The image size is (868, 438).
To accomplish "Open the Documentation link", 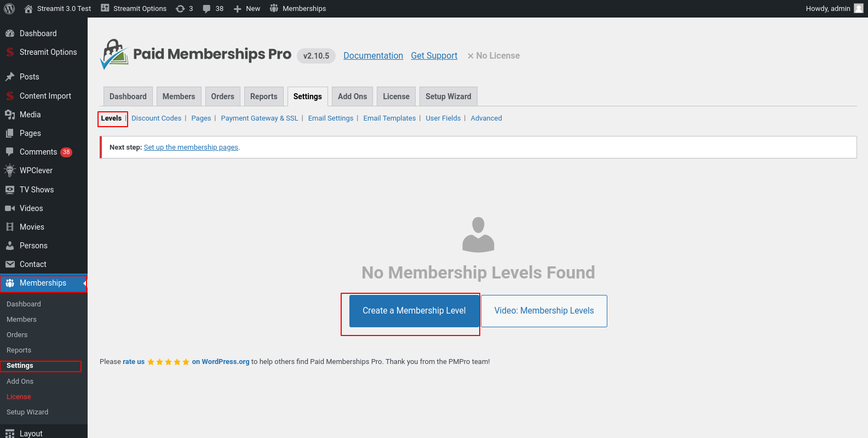I will tap(373, 56).
